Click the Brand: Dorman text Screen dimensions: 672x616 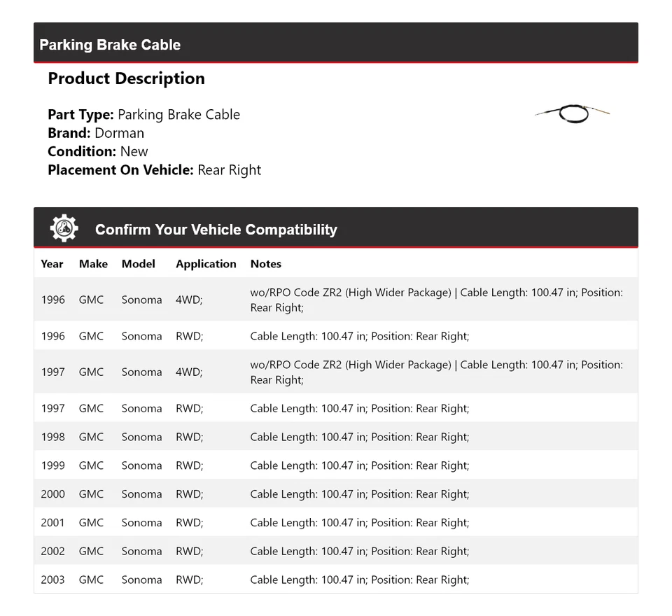[x=96, y=133]
